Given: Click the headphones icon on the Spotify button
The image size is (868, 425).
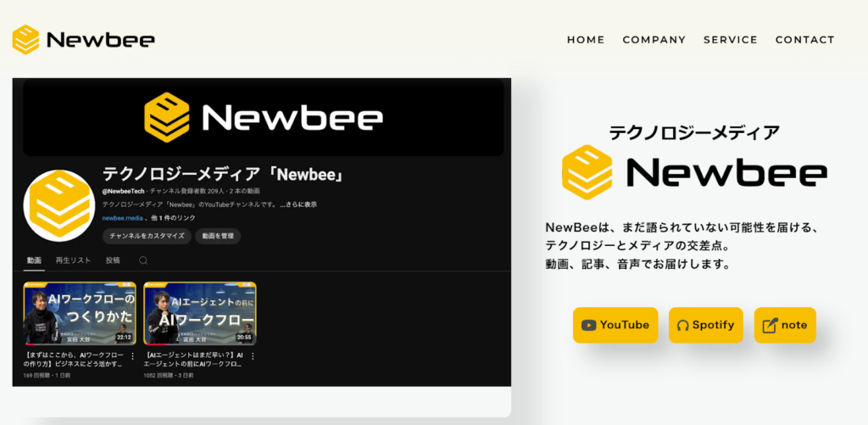Looking at the screenshot, I should click(x=683, y=326).
